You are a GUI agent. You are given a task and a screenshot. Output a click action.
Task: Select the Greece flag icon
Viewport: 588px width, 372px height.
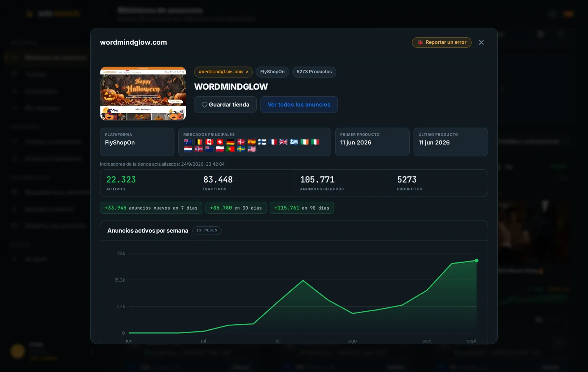(294, 142)
